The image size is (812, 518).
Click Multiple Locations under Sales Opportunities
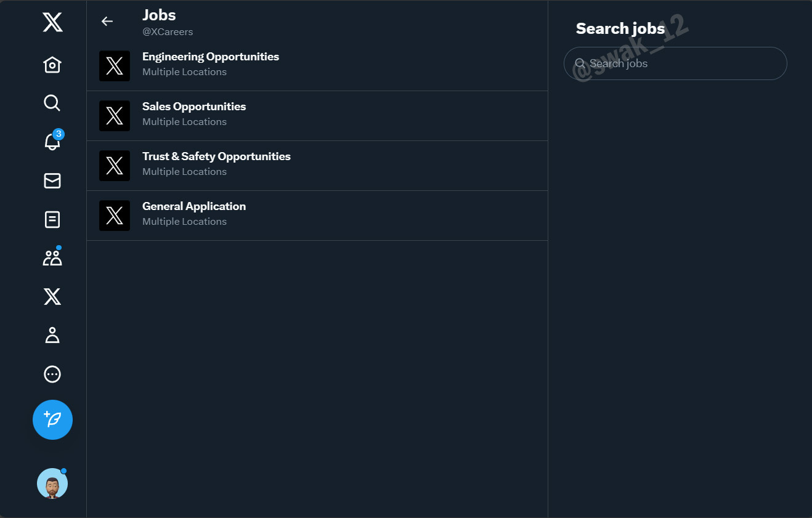[x=184, y=121]
